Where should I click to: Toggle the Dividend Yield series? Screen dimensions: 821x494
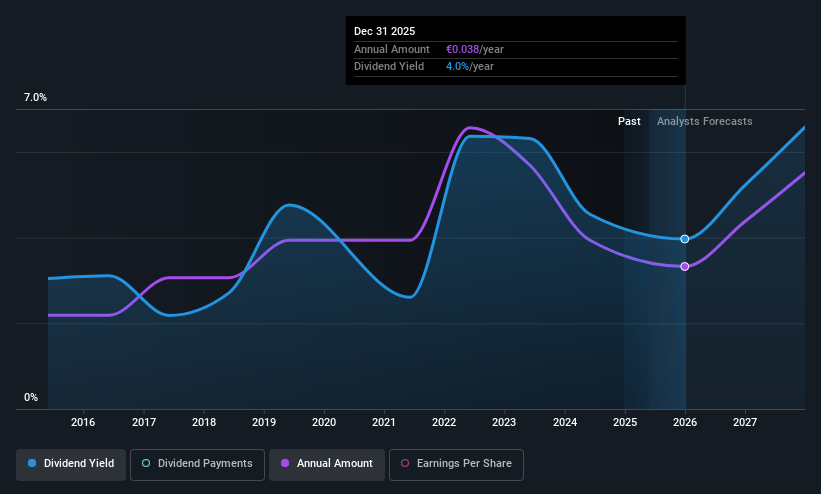point(71,464)
